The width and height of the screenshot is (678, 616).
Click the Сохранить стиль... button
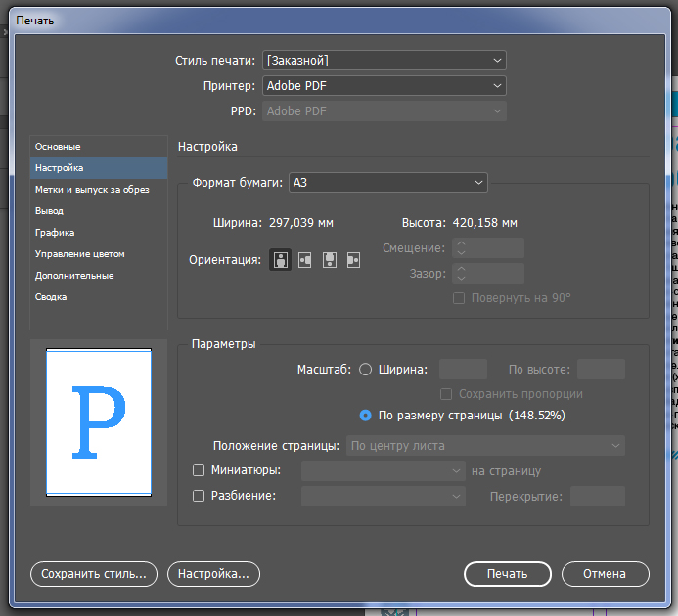94,574
